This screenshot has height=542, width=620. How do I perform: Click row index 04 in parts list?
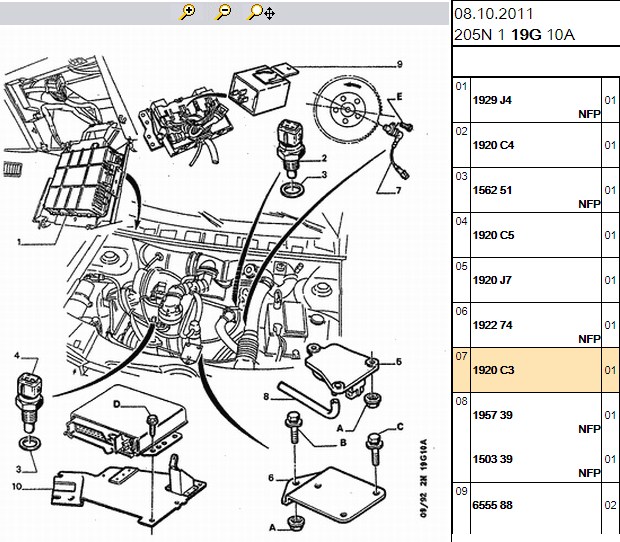coord(461,221)
